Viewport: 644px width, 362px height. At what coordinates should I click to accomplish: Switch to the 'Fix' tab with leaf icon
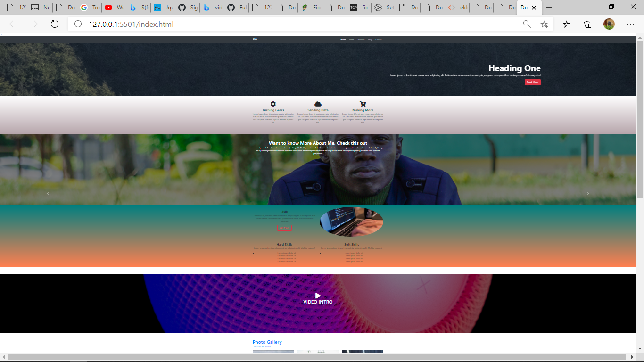(x=310, y=8)
